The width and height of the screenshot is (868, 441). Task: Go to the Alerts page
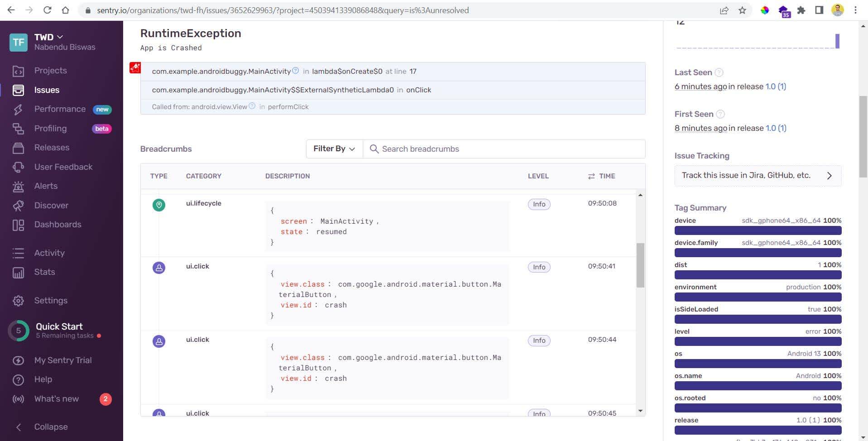(x=46, y=186)
